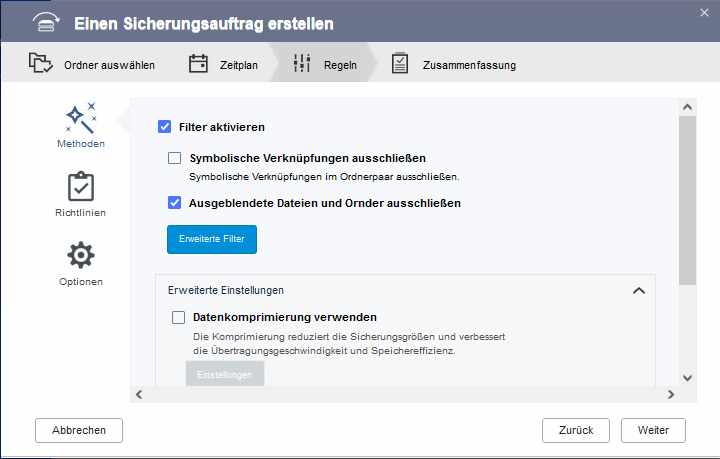Go to Ordner auswählen step
720x459 pixels.
tap(109, 65)
